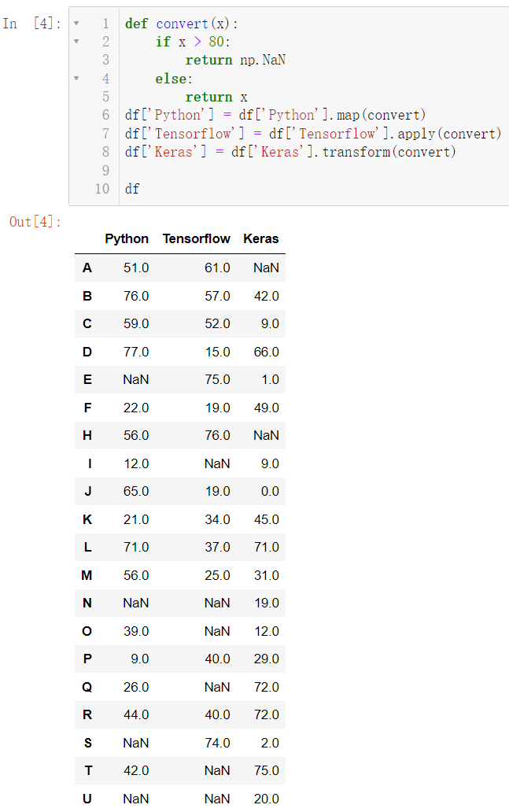509x812 pixels.
Task: Place cursor on 'return np.NaN' code line
Action: (235, 60)
